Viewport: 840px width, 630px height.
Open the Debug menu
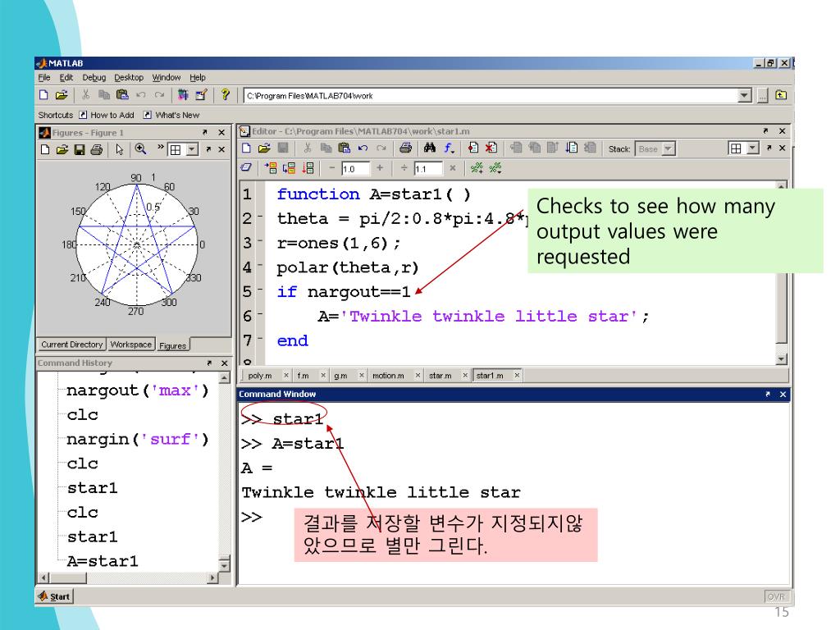pyautogui.click(x=94, y=78)
